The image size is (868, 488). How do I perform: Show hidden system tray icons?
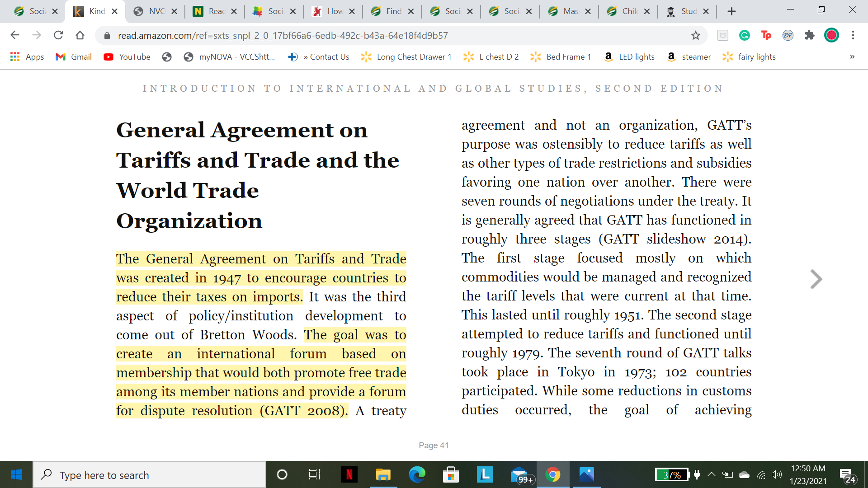[711, 474]
